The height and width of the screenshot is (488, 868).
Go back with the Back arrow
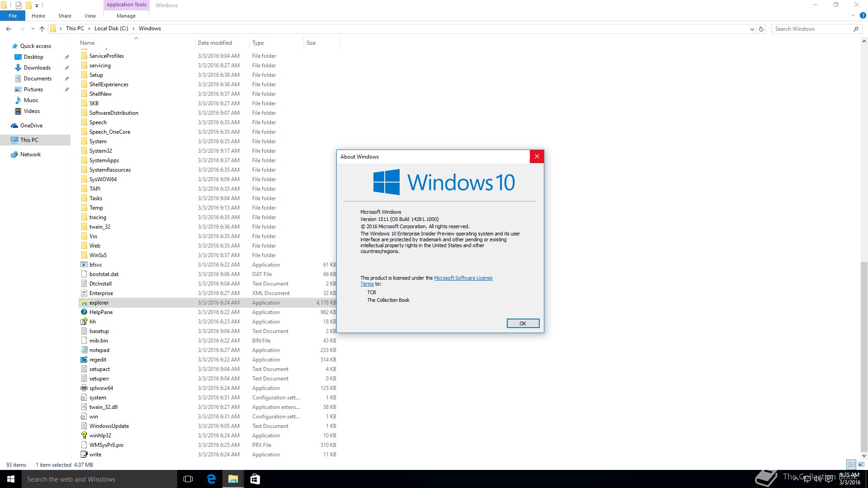[9, 28]
